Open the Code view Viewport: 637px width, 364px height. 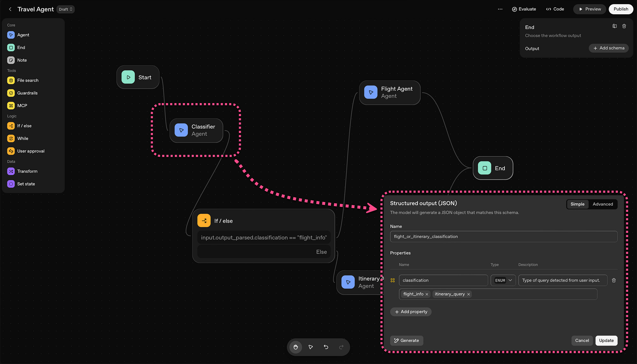[555, 9]
